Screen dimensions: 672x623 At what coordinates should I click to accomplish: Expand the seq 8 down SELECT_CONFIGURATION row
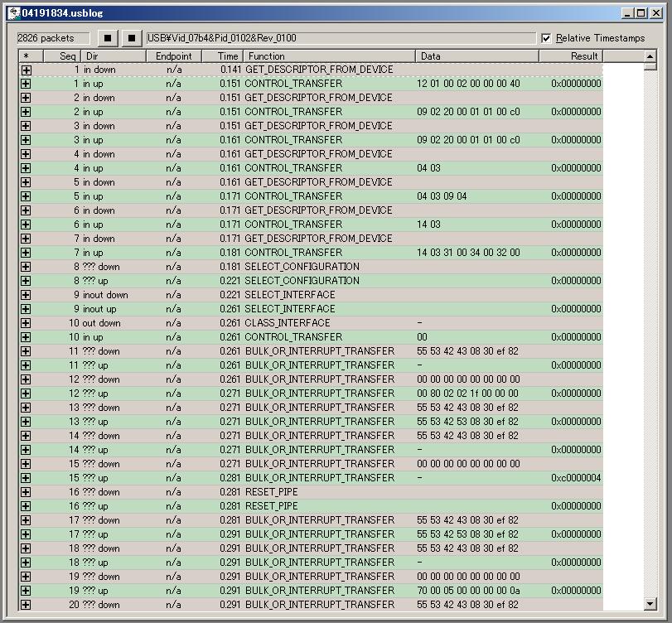click(x=26, y=267)
